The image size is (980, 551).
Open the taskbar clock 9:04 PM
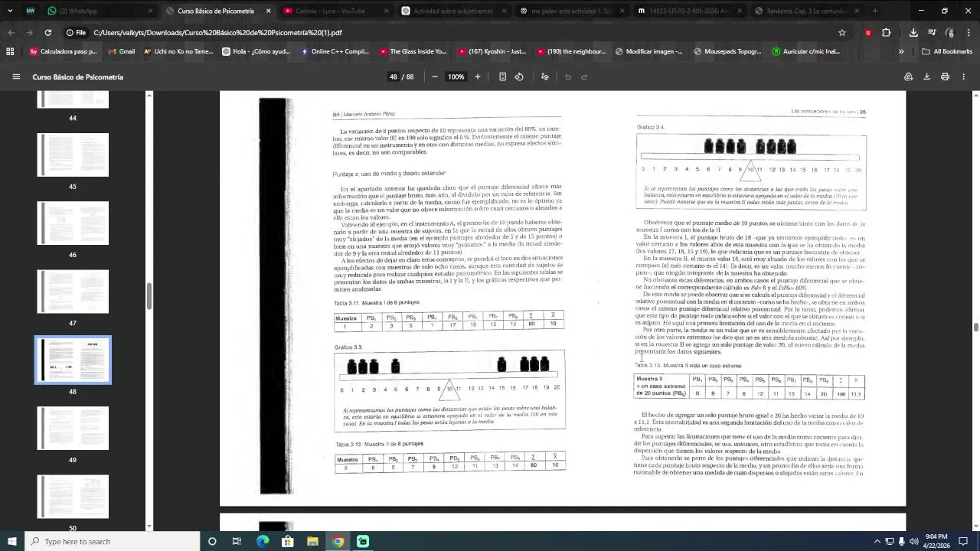[x=936, y=541]
